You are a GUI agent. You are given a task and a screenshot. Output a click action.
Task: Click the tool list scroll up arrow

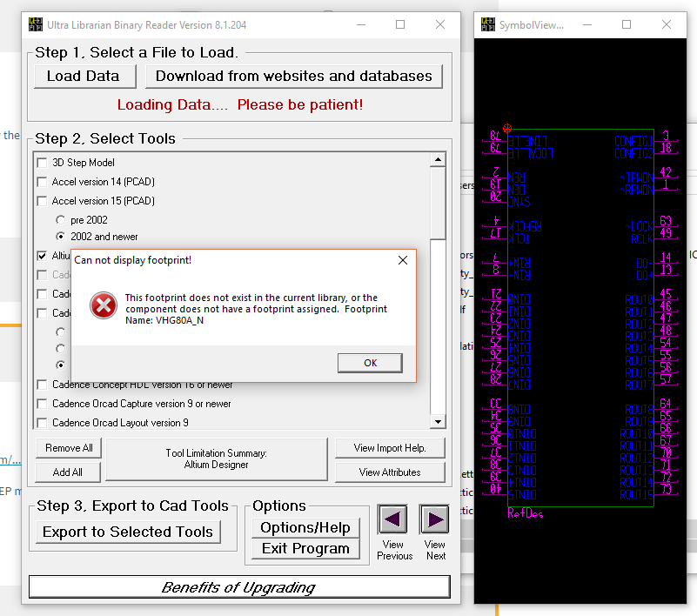pos(438,159)
